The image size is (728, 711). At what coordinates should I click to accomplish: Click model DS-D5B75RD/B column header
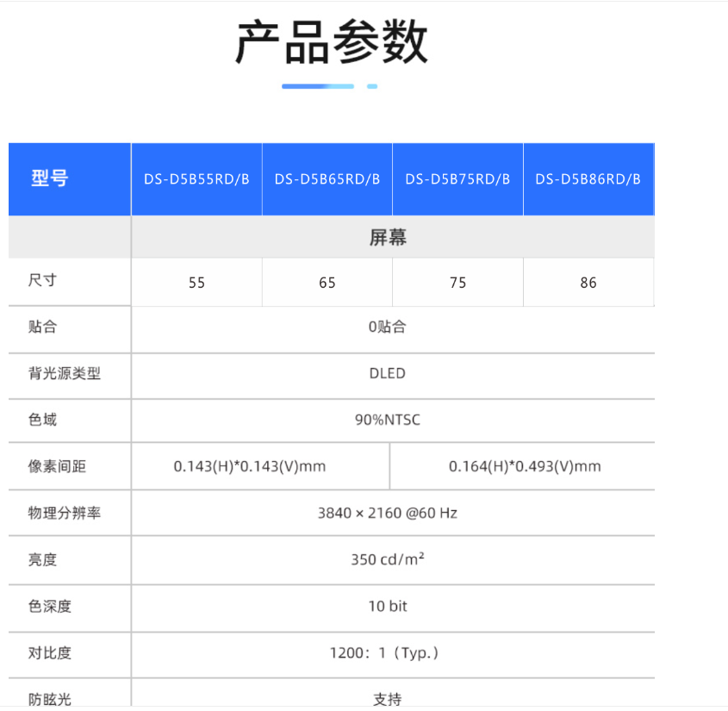[x=457, y=179]
